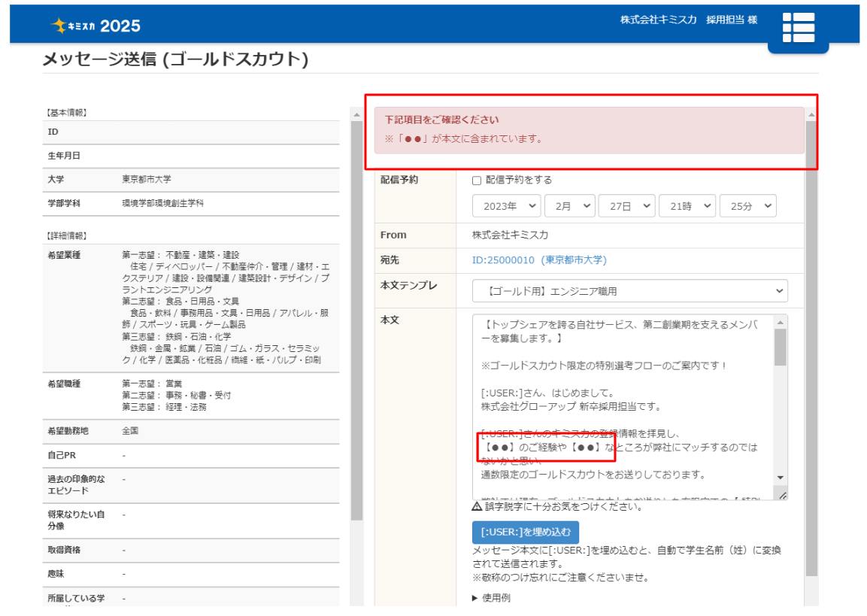Click the right form panel scrollbar thumb

811,348
